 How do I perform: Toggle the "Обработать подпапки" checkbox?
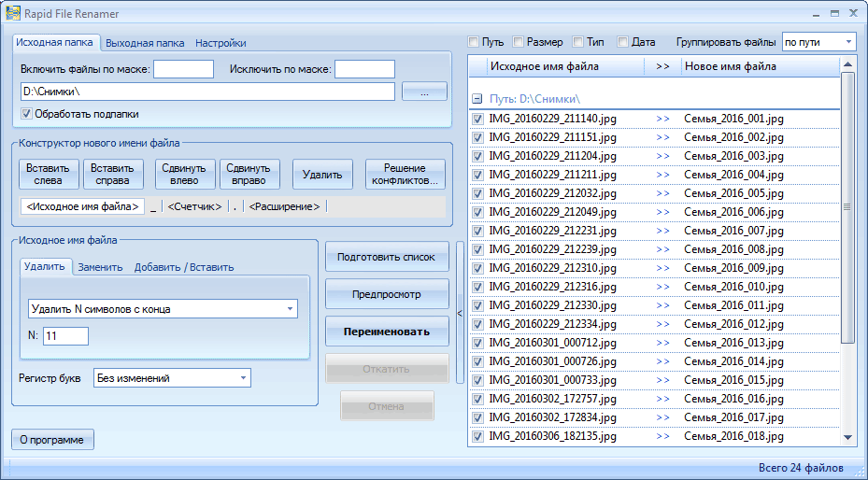pos(26,114)
